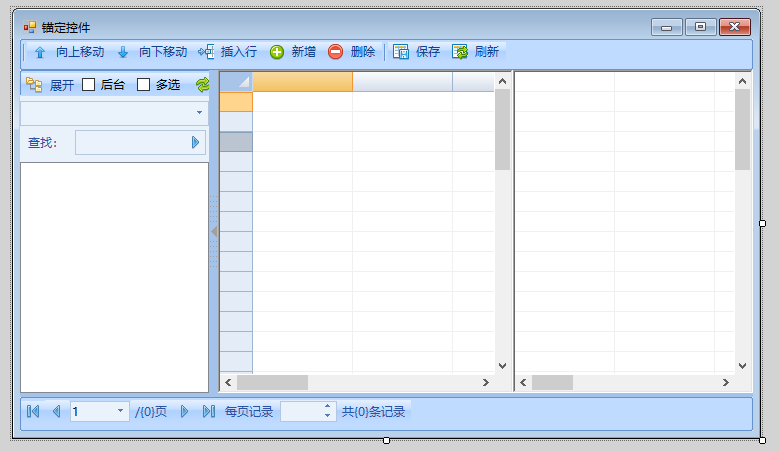780x452 pixels.
Task: Click middle grid vertical scrollbar thumb
Action: 502,130
